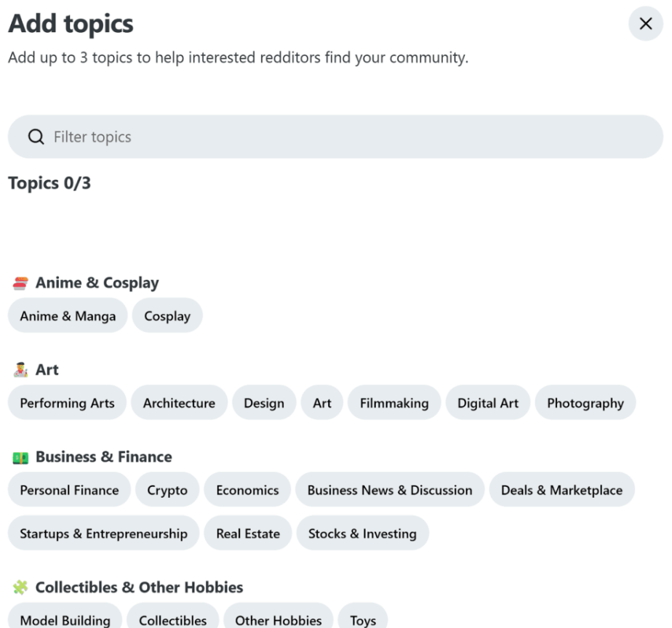Select the Crypto topic chip
Screen dimensions: 672x628
coord(167,490)
